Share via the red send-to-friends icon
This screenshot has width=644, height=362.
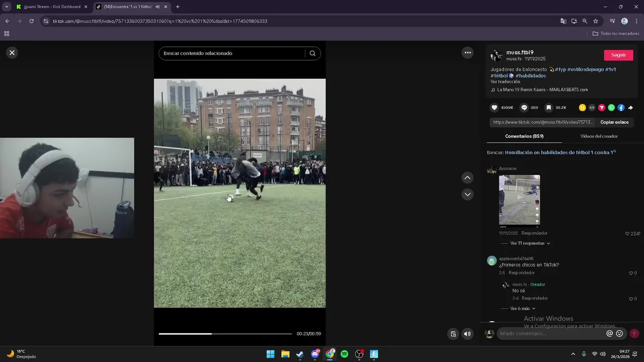point(601,108)
